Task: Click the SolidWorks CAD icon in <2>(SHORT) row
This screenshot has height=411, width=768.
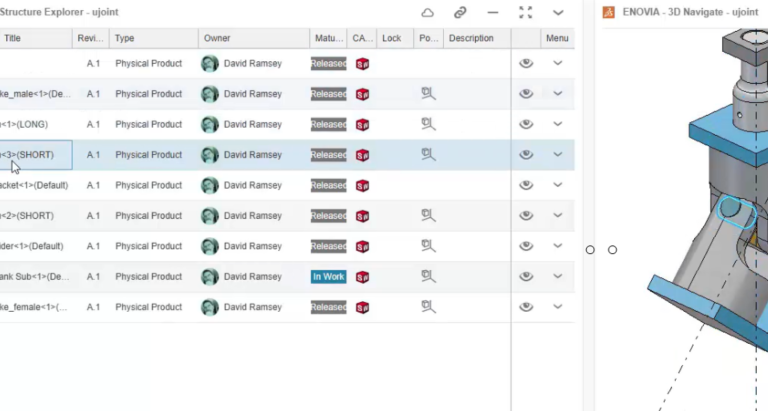Action: [x=362, y=216]
